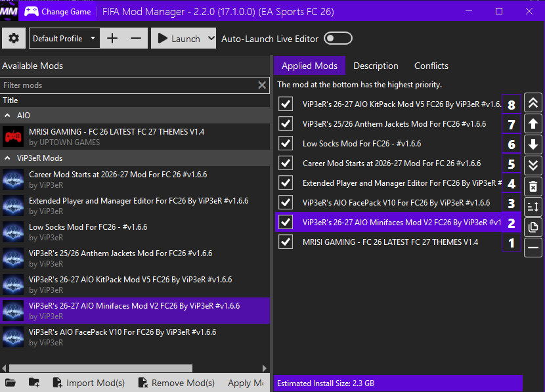545x392 pixels.
Task: Delete selected applied mod with trash icon
Action: [x=533, y=186]
